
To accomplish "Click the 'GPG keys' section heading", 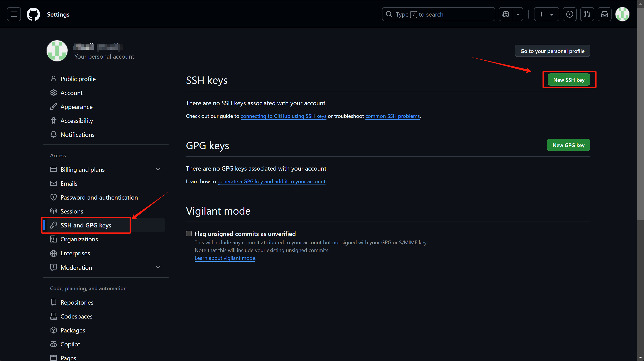I will click(207, 146).
